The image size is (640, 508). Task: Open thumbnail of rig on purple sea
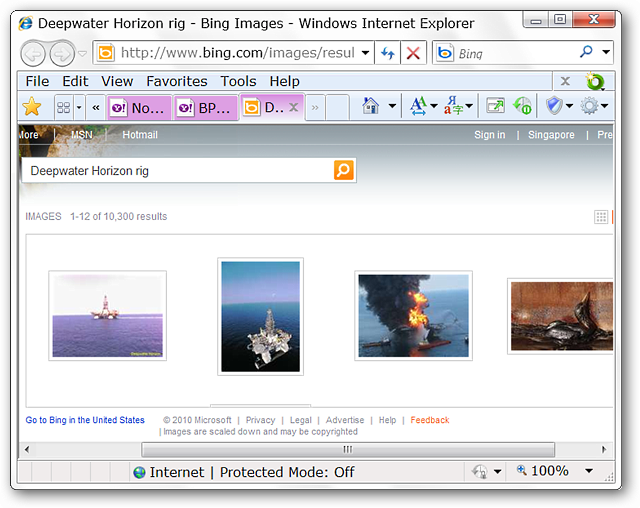coord(107,315)
